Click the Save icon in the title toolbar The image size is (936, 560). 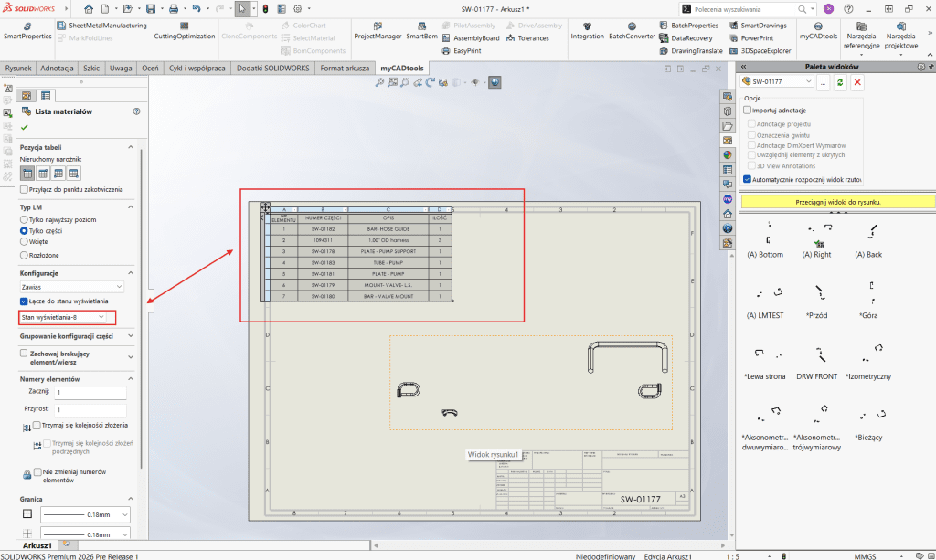tap(151, 8)
